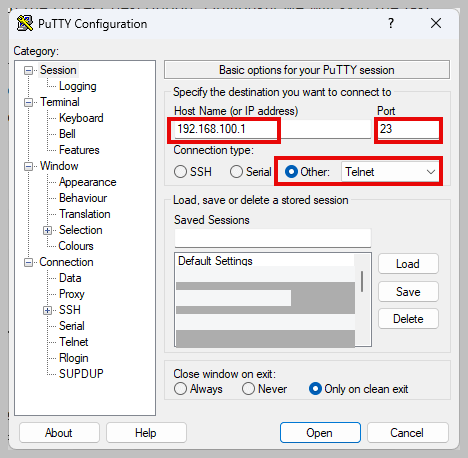Viewport: 468px width, 458px height.
Task: Click the About button
Action: (x=59, y=433)
